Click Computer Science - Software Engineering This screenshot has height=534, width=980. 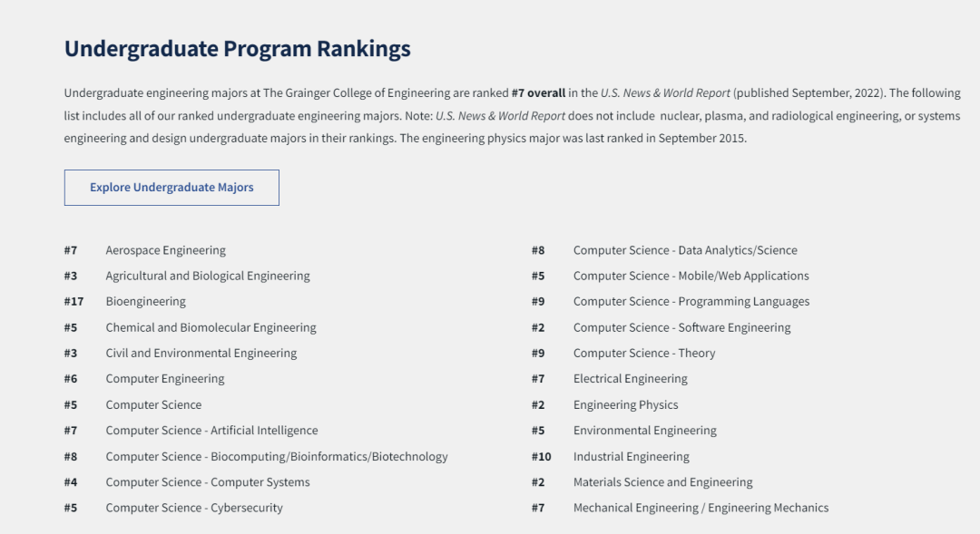(681, 327)
